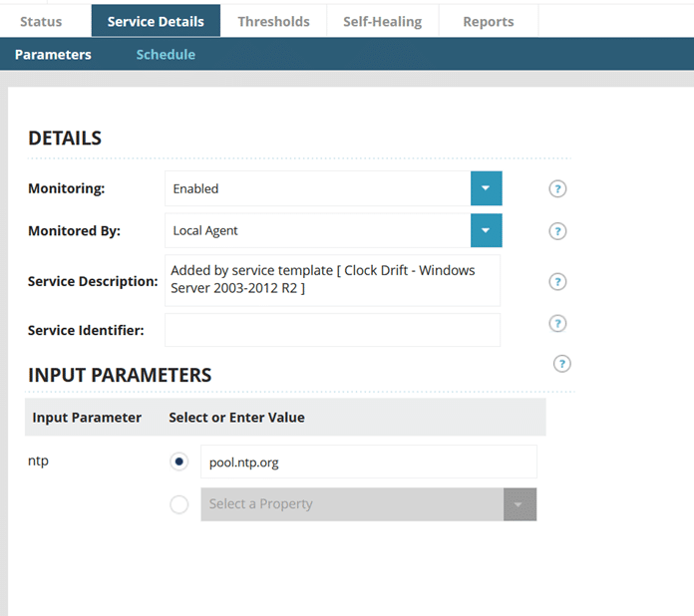Go to the Self-Healing tab
The width and height of the screenshot is (694, 616).
pos(382,21)
